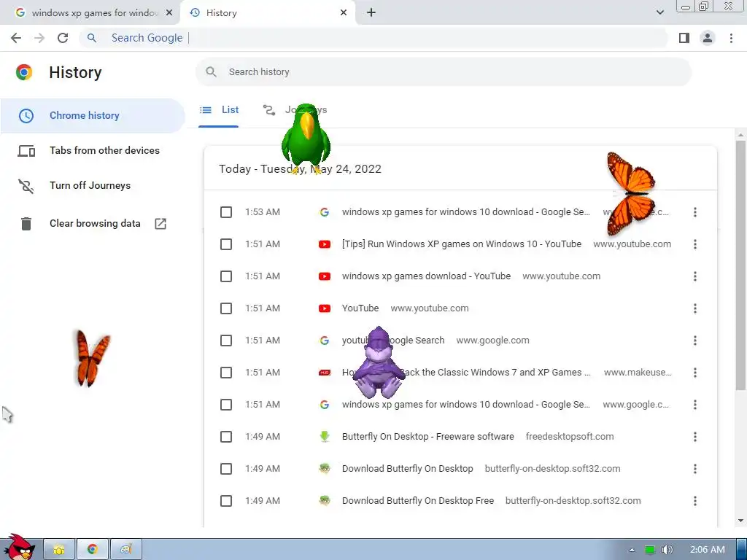Click the green download favicon of freedesktopsoft entry

[325, 437]
